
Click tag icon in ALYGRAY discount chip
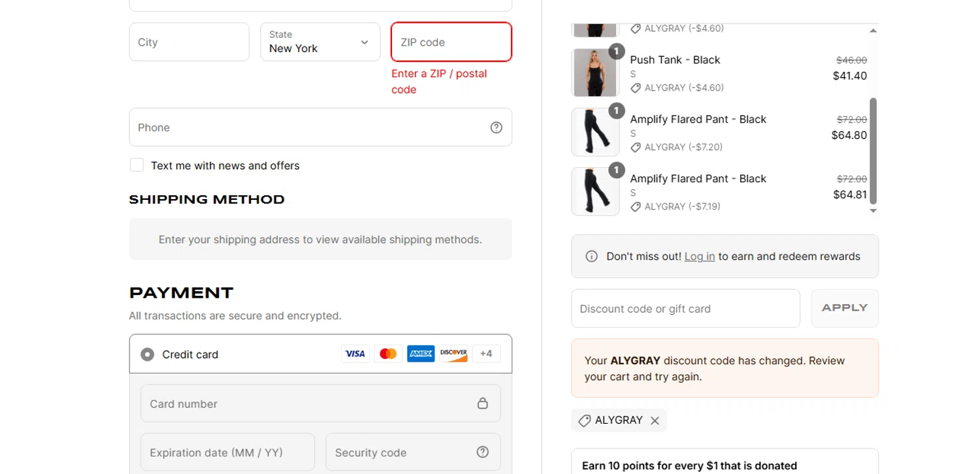(585, 420)
